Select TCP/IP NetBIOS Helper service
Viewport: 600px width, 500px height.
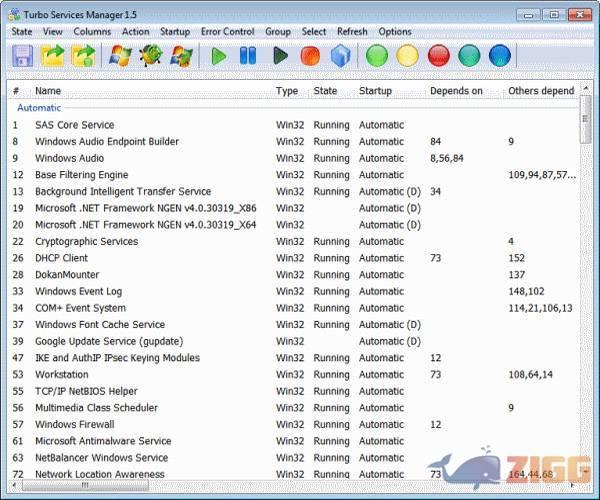click(x=293, y=391)
